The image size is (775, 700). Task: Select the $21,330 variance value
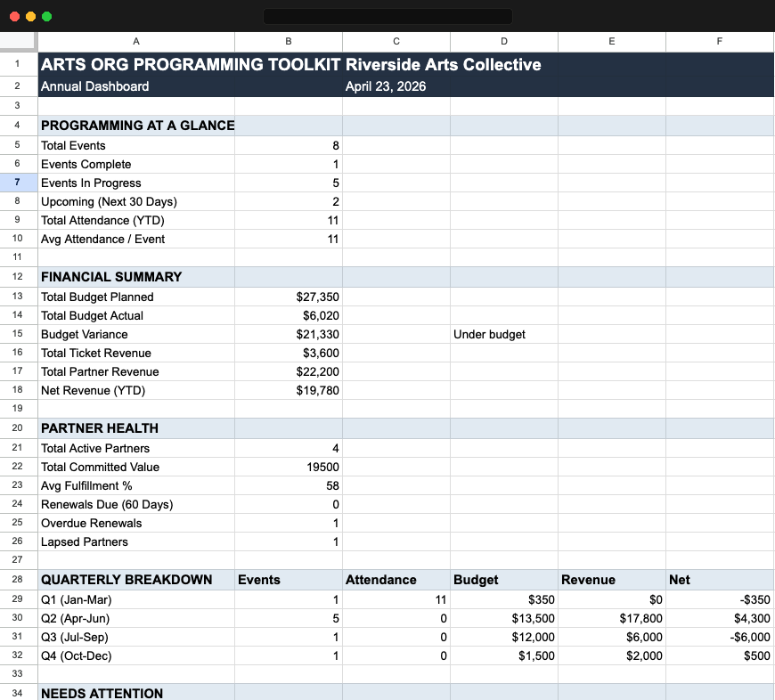289,334
